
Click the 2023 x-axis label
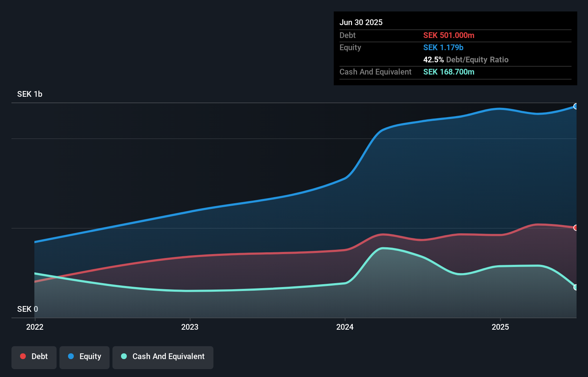tap(190, 327)
